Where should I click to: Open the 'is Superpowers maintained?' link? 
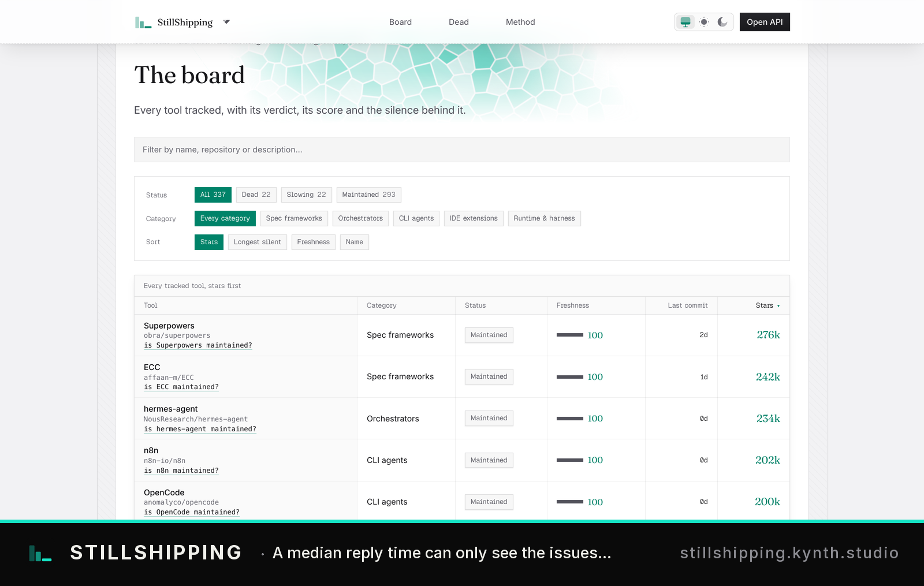tap(198, 345)
